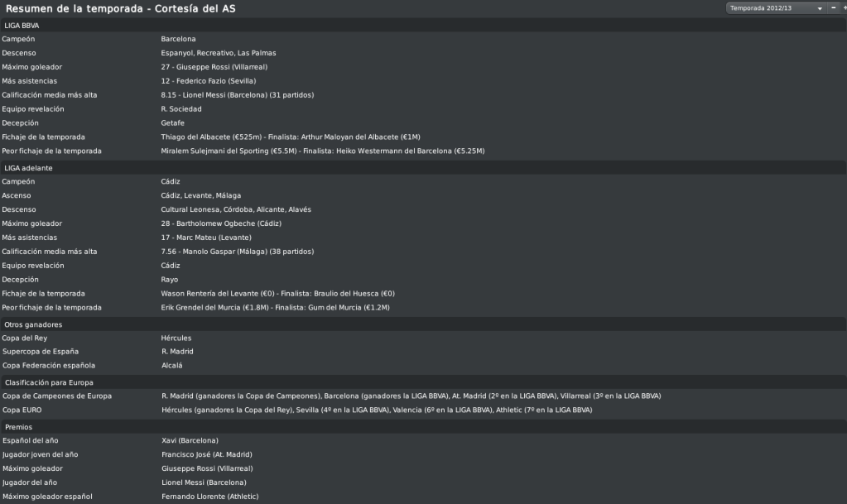Open Giuseppe Rossi top scorer entry

pyautogui.click(x=214, y=67)
